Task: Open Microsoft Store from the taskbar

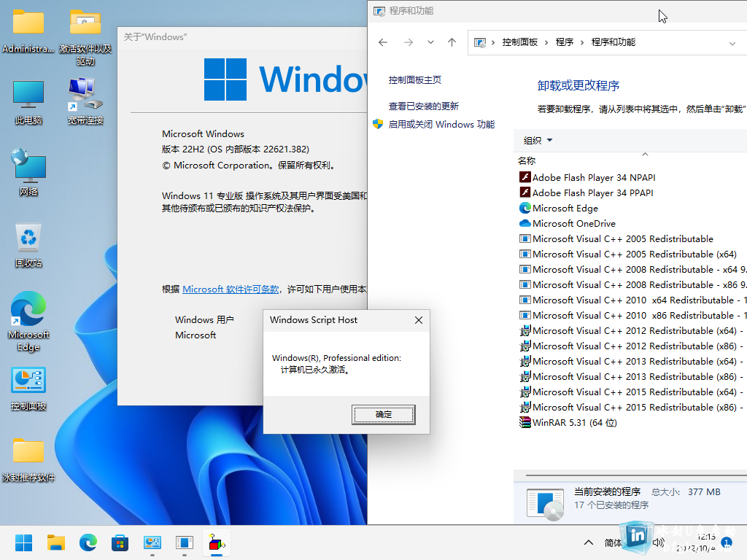Action: (120, 542)
